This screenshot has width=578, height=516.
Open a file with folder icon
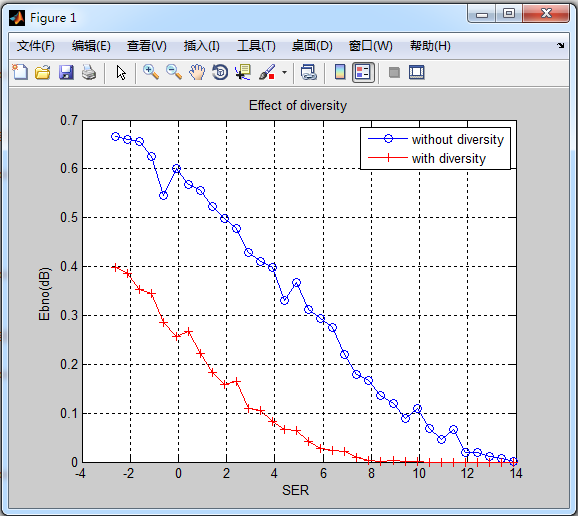coord(43,72)
